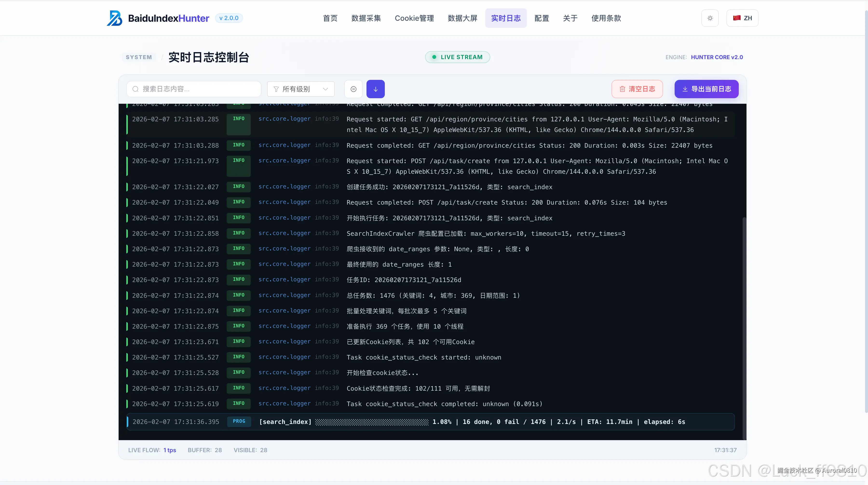Open the ZH language switcher
868x485 pixels.
[742, 18]
